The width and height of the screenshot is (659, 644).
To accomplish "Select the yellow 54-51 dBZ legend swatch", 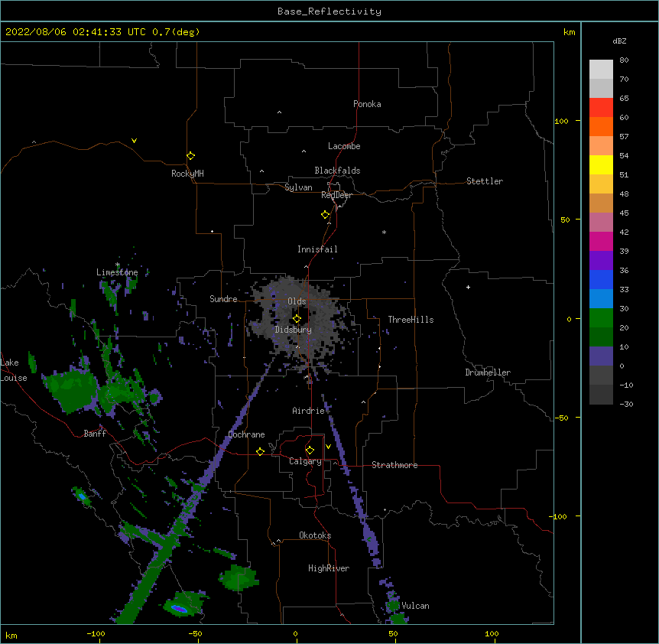I will (x=601, y=164).
